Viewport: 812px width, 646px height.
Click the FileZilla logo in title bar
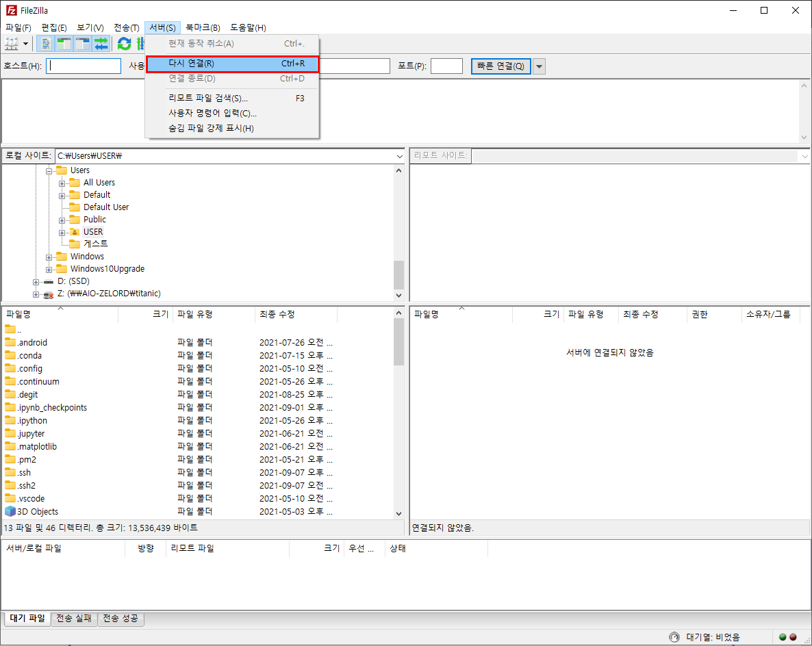pyautogui.click(x=12, y=10)
